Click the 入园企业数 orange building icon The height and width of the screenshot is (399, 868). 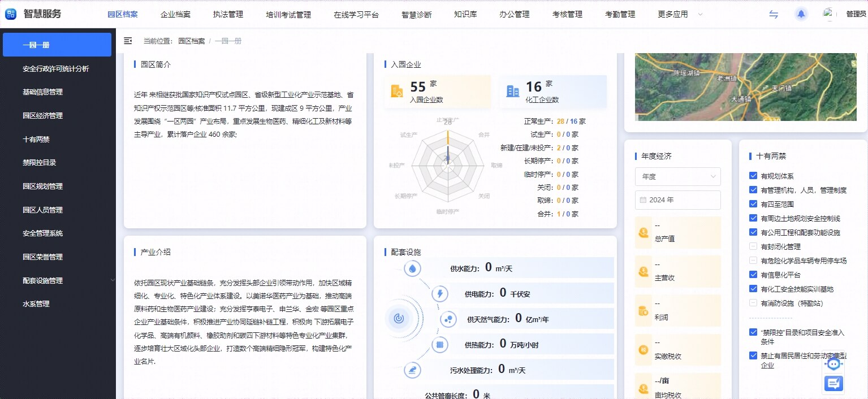click(x=398, y=91)
